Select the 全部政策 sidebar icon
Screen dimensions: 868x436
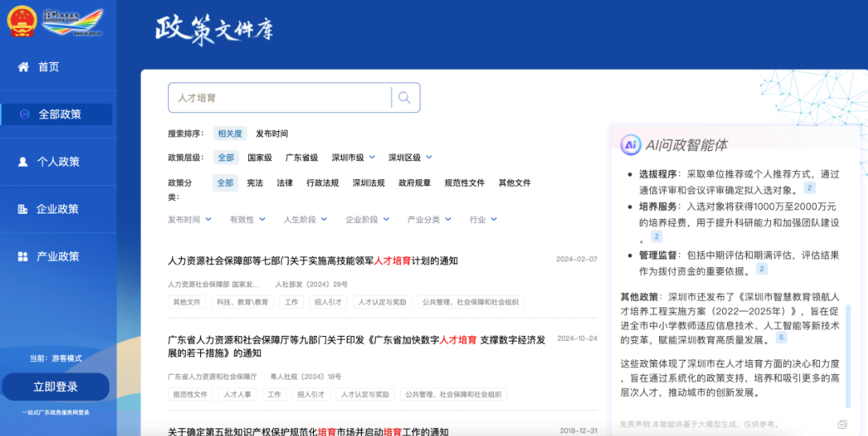point(24,114)
